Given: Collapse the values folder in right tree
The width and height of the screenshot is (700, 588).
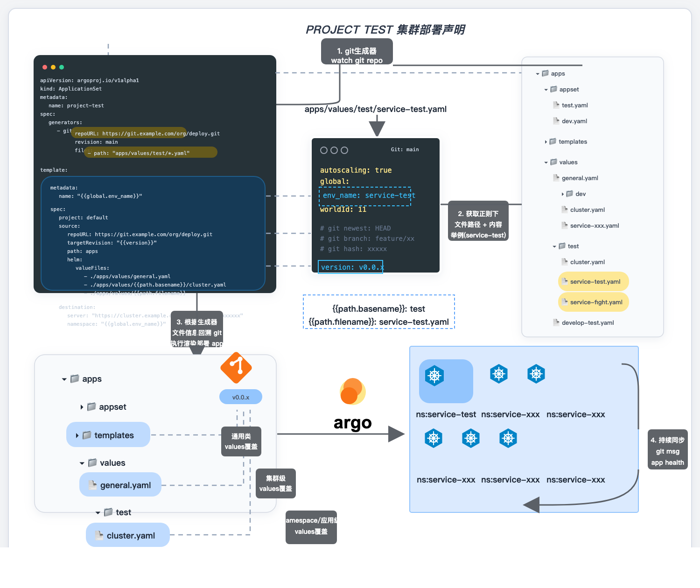Looking at the screenshot, I should pos(546,162).
